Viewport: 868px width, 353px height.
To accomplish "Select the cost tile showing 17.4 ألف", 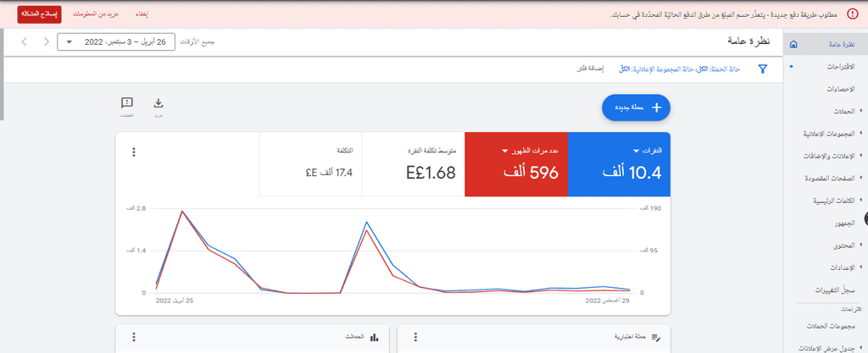I will 310,164.
